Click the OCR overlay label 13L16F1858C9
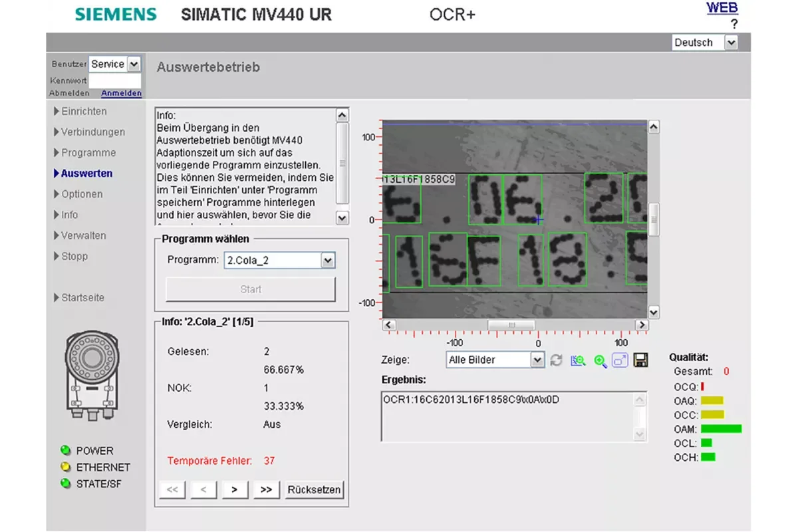Image resolution: width=798 pixels, height=532 pixels. (419, 180)
